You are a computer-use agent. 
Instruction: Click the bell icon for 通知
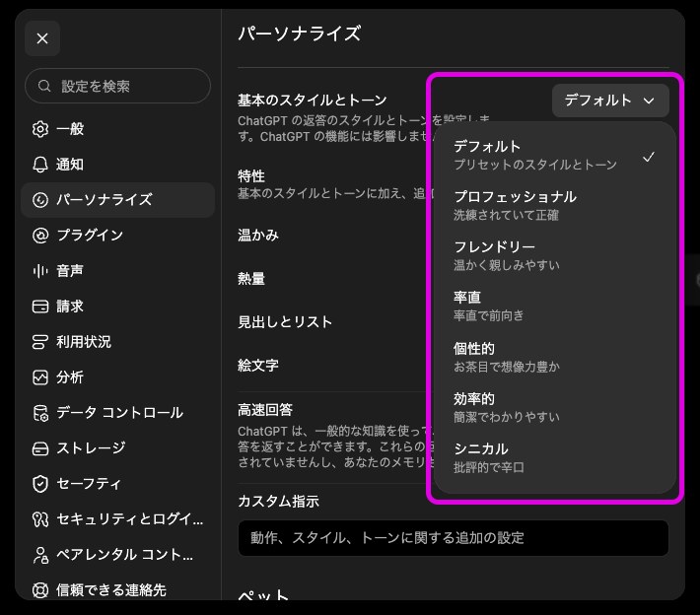coord(40,165)
